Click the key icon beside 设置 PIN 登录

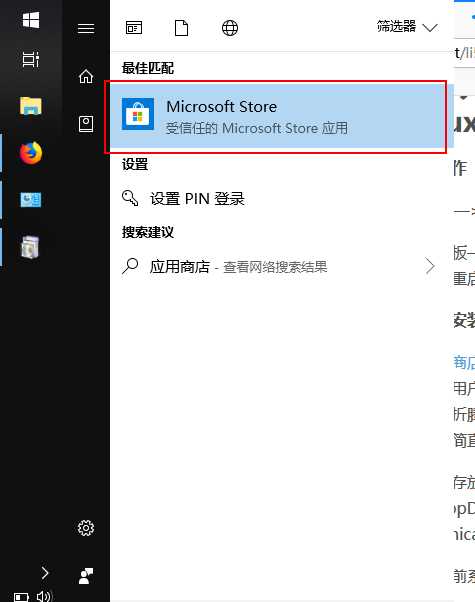click(x=130, y=198)
